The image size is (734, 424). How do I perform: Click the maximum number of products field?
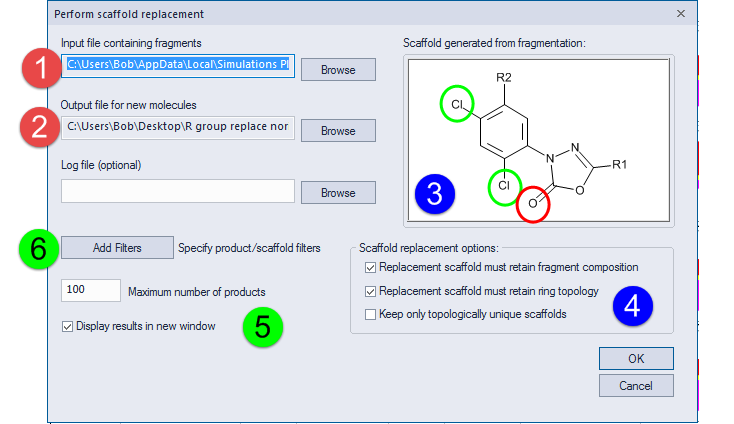click(91, 290)
